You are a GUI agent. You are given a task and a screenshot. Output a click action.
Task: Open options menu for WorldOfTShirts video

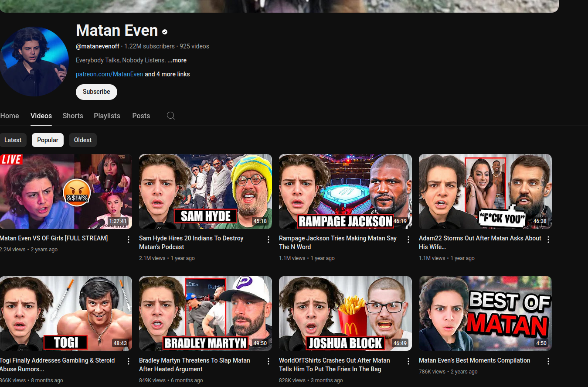pos(408,361)
